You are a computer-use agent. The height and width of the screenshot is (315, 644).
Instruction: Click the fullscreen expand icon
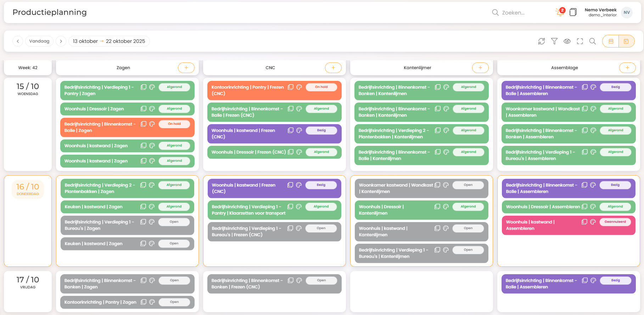(x=579, y=41)
